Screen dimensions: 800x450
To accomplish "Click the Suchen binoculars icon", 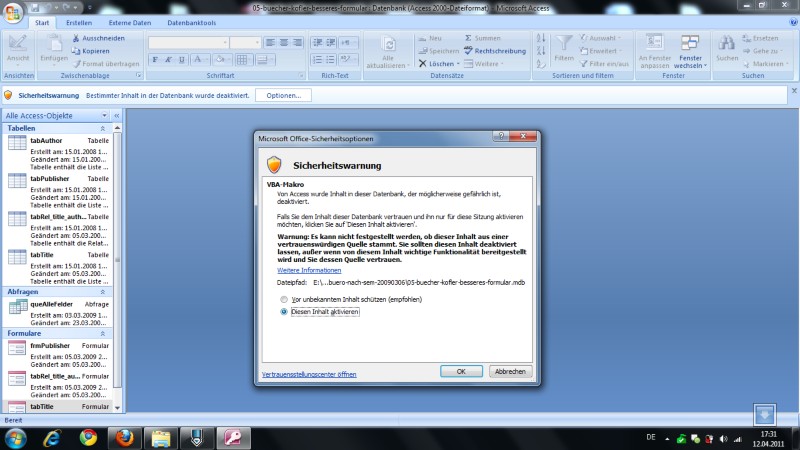I will (x=727, y=43).
